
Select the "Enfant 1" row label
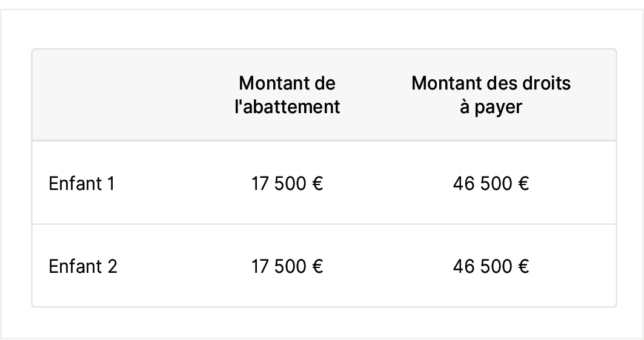[x=82, y=183]
